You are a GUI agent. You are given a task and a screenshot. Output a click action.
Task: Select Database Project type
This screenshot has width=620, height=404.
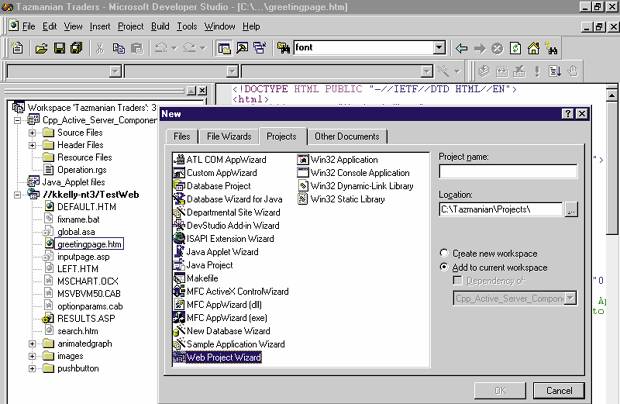tap(212, 186)
